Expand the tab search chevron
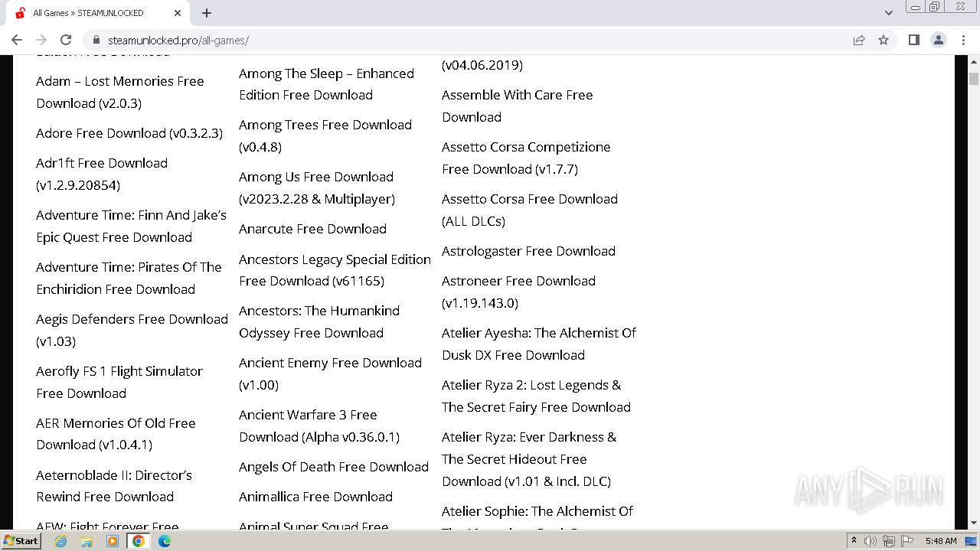 point(888,13)
